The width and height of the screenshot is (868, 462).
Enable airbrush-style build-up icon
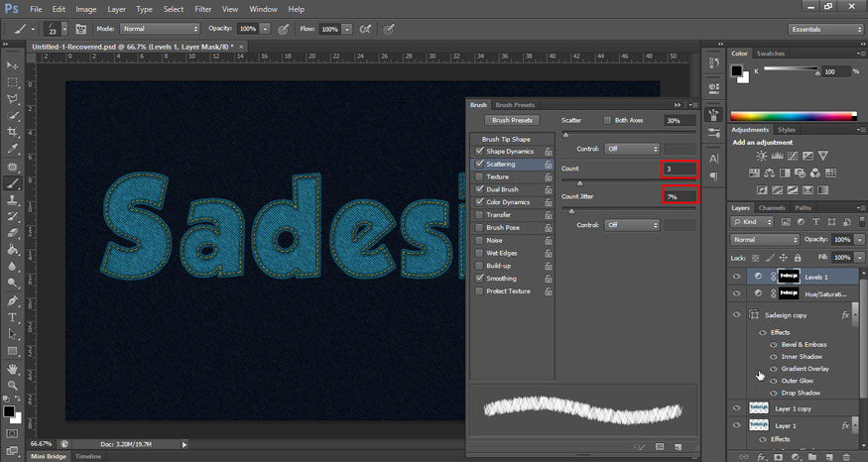(365, 29)
